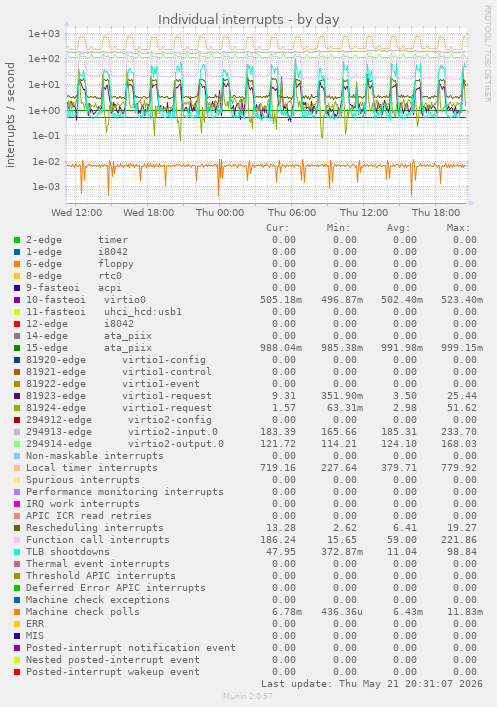This screenshot has width=497, height=707.
Task: Click the Munin 2.0.57 footer text
Action: (x=248, y=696)
